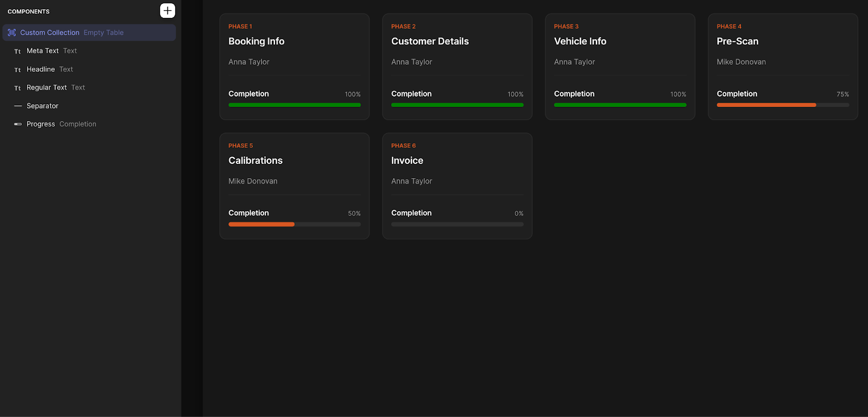The height and width of the screenshot is (417, 868).
Task: Click the COMPONENTS panel header
Action: click(x=29, y=11)
